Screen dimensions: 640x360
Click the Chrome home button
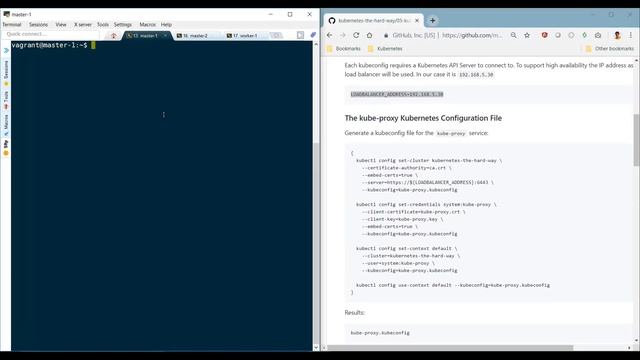369,36
